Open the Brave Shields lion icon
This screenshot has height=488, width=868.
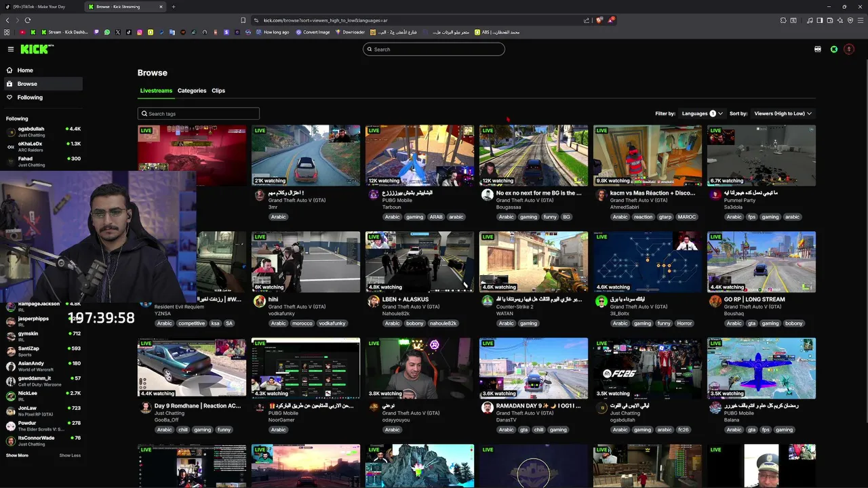pos(599,20)
